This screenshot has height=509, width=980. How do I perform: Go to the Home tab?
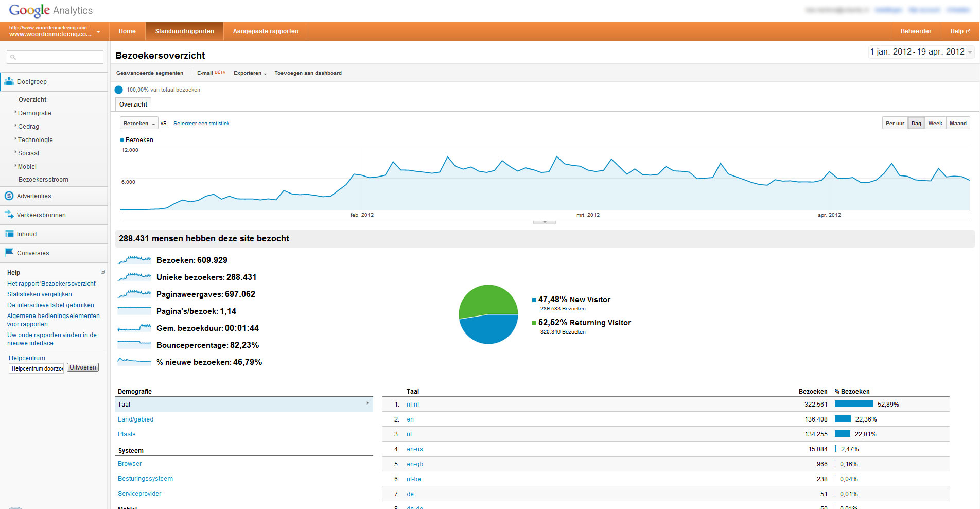pyautogui.click(x=127, y=31)
